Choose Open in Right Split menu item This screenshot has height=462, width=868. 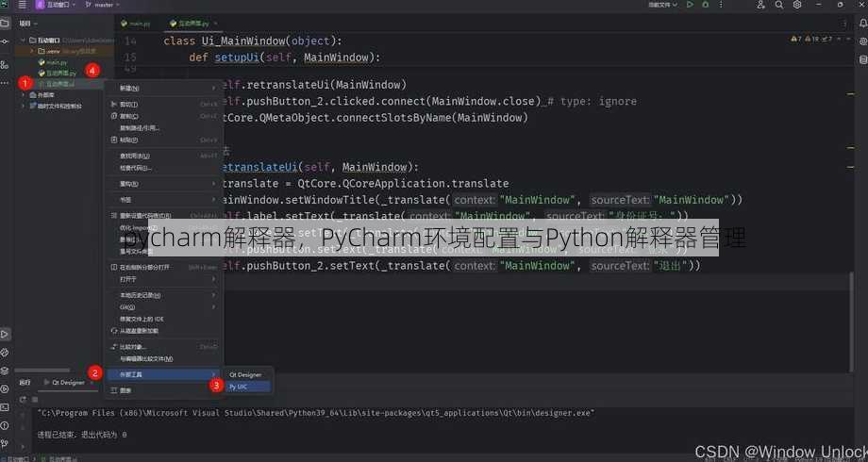click(x=164, y=267)
